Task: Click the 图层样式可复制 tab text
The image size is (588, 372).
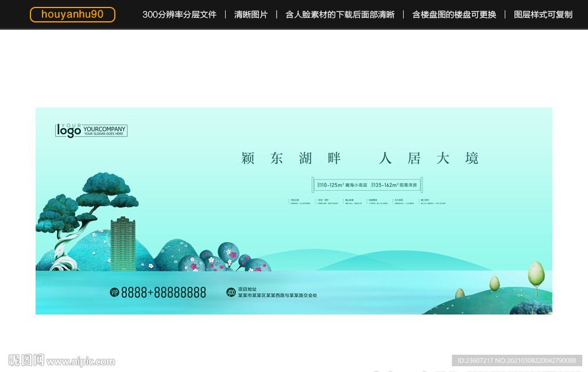Action: 543,14
